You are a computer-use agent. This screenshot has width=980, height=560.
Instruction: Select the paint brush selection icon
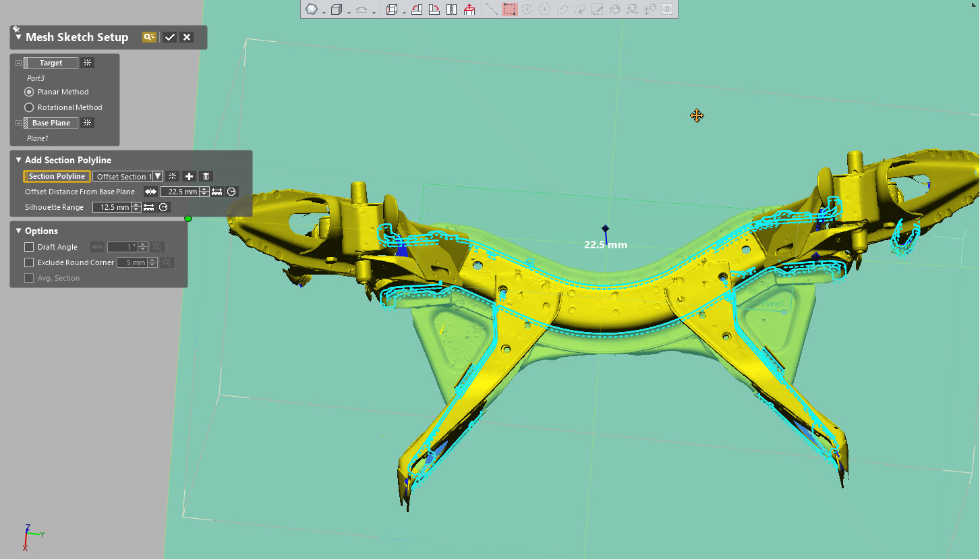[597, 9]
